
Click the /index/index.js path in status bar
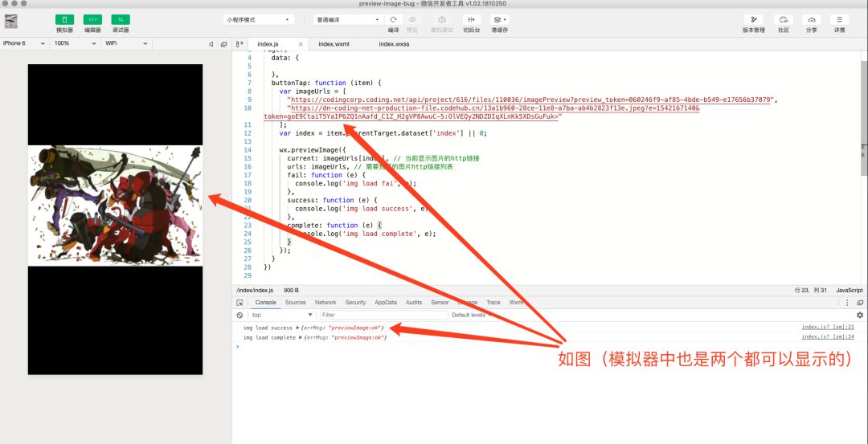pyautogui.click(x=255, y=291)
